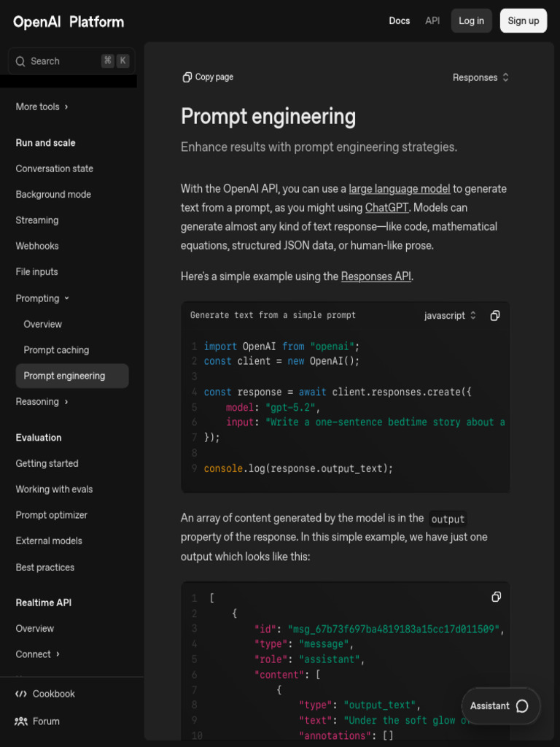Click the Sign up button

click(x=523, y=21)
